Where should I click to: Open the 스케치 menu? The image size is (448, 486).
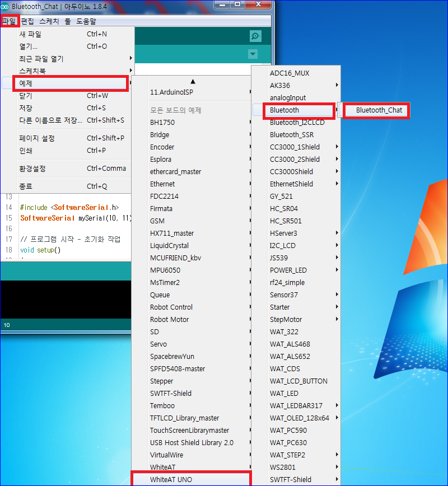coord(49,21)
